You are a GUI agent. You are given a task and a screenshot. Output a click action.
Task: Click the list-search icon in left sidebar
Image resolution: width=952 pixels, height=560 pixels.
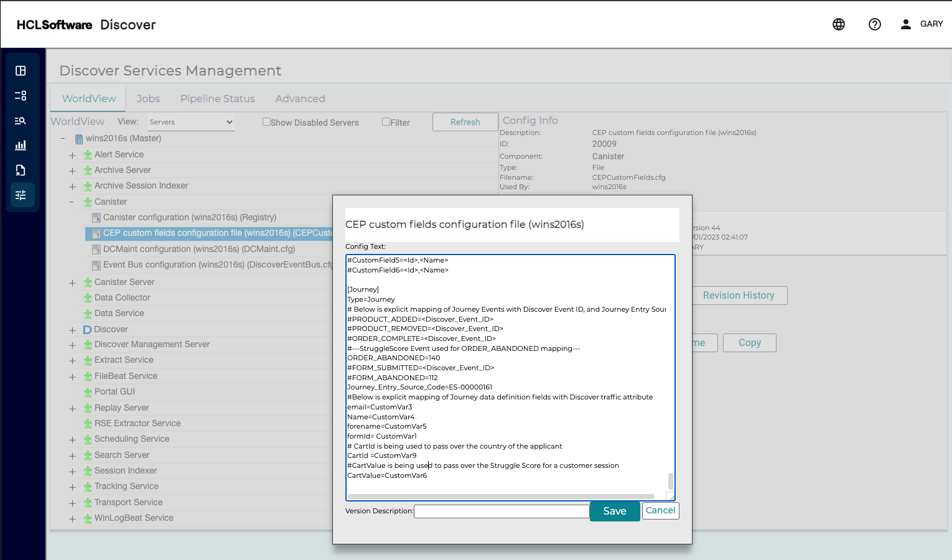pos(21,121)
